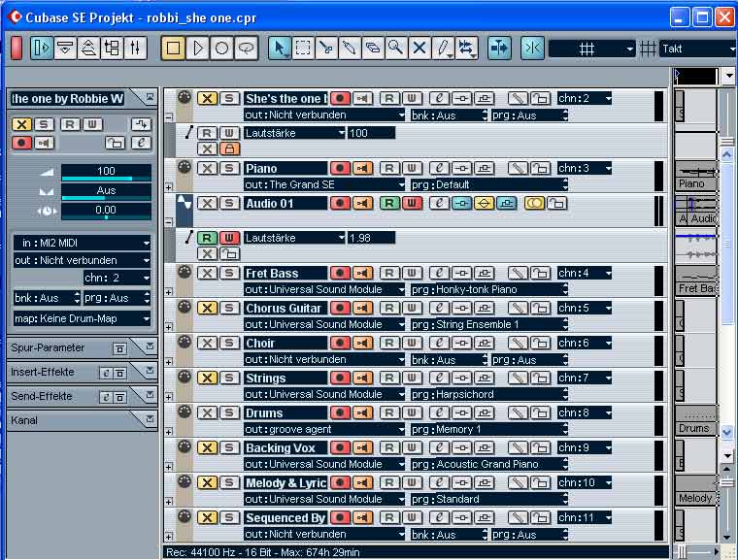This screenshot has width=738, height=560.
Task: Toggle monitor button on Fret Bass track
Action: pos(362,273)
